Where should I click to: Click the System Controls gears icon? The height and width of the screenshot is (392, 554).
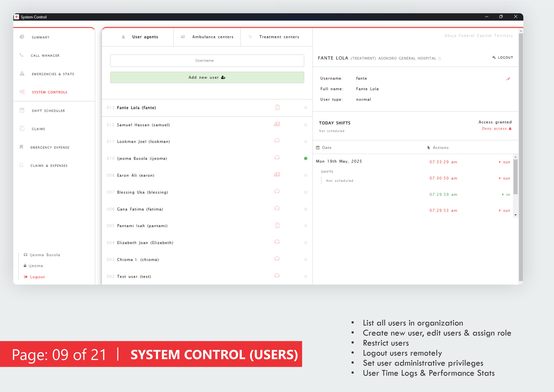[22, 92]
